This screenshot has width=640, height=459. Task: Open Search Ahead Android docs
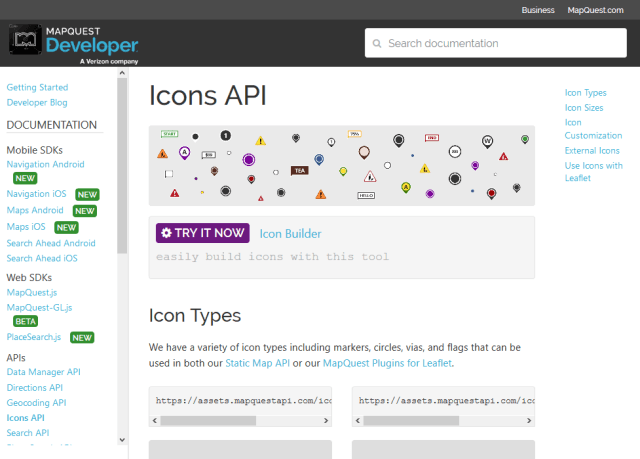[x=51, y=243]
